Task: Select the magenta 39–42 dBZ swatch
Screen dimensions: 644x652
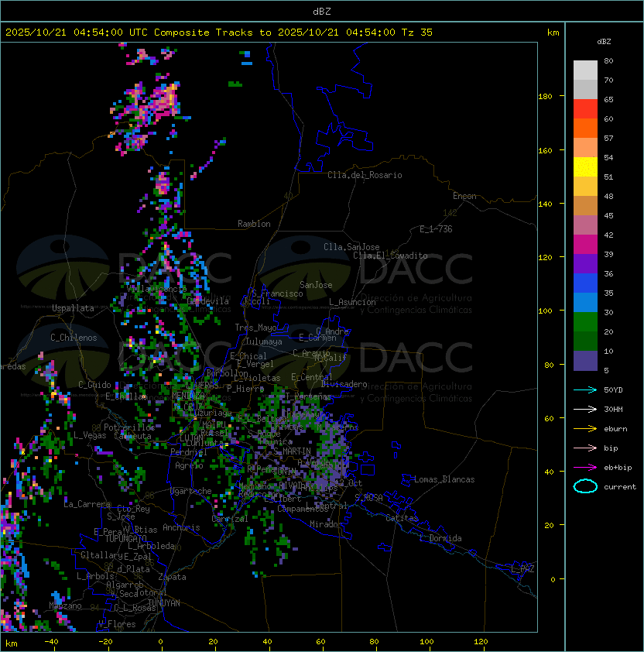Action: 585,244
